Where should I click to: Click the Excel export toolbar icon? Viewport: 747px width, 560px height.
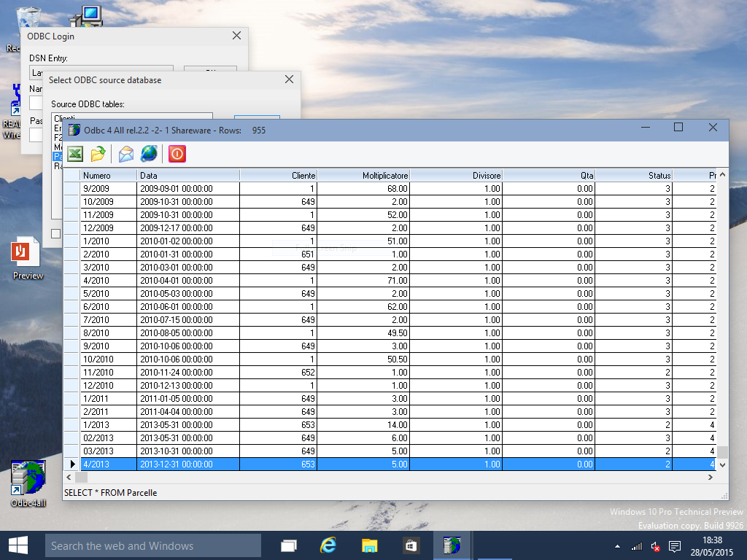click(x=75, y=154)
